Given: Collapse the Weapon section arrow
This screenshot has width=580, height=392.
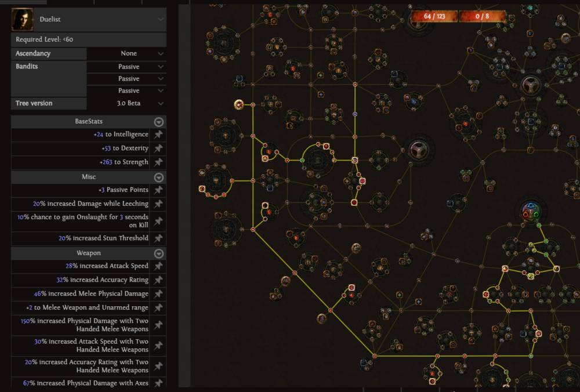Looking at the screenshot, I should click(159, 253).
